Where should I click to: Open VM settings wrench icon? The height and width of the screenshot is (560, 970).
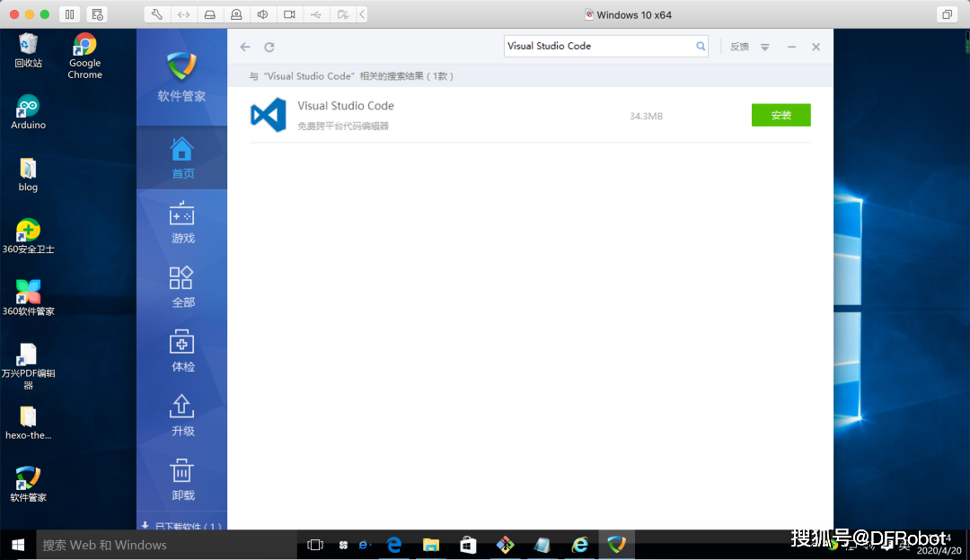157,14
